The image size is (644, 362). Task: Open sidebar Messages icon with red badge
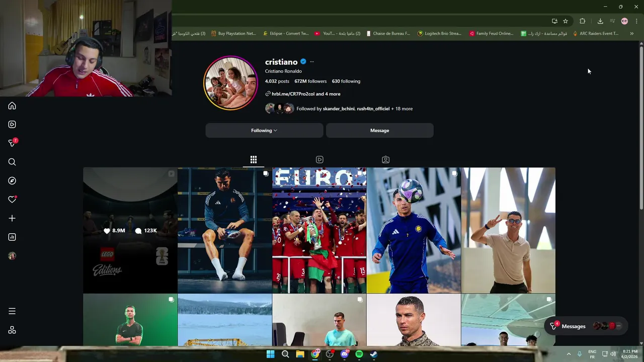[x=12, y=143]
